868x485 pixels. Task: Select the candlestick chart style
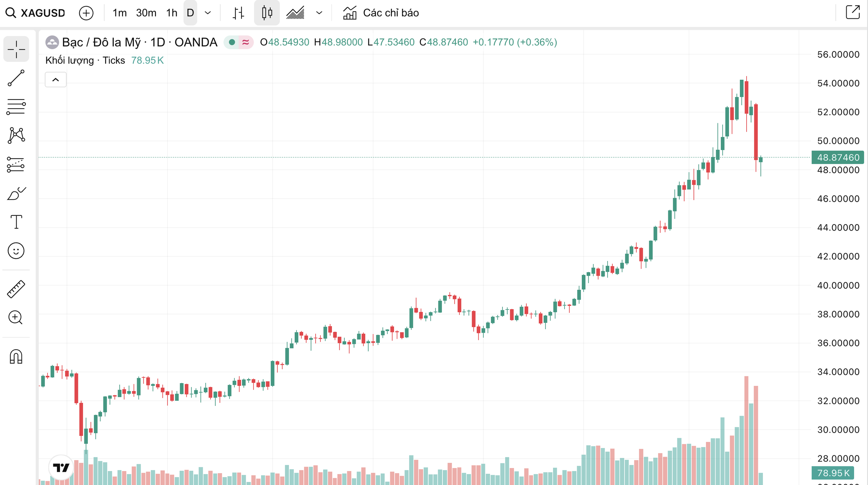267,13
